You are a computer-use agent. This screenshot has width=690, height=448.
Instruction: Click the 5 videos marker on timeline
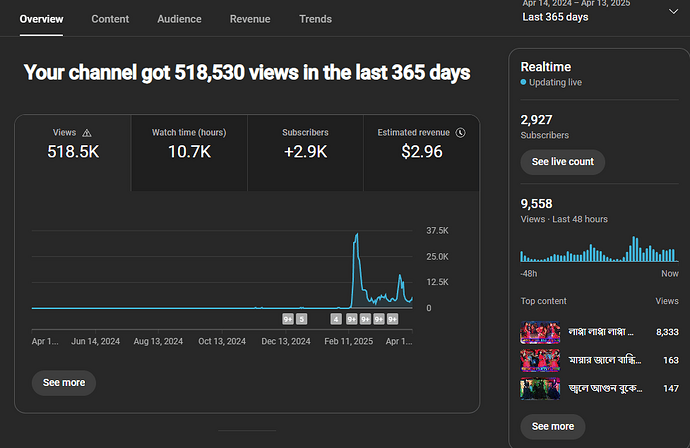pyautogui.click(x=301, y=319)
